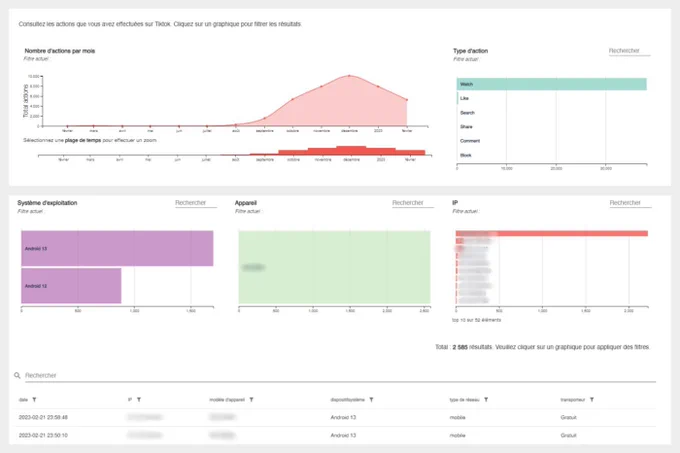
Task: Open the filter for type de réseau column
Action: tap(486, 400)
